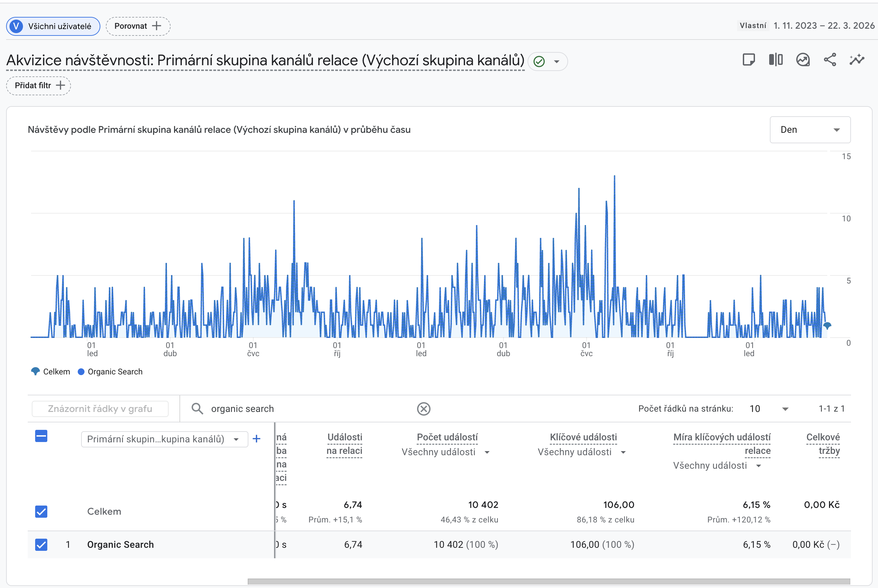This screenshot has height=588, width=878.
Task: Open the Den granularity dropdown
Action: tap(810, 130)
